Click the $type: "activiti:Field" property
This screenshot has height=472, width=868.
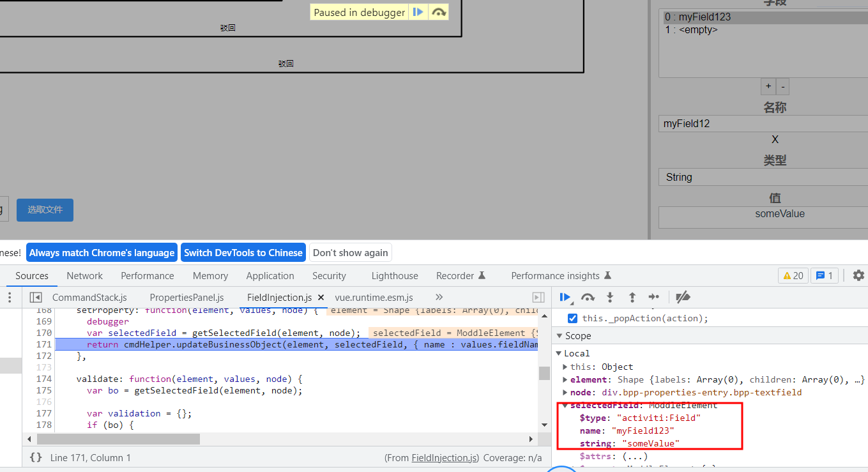click(x=640, y=418)
